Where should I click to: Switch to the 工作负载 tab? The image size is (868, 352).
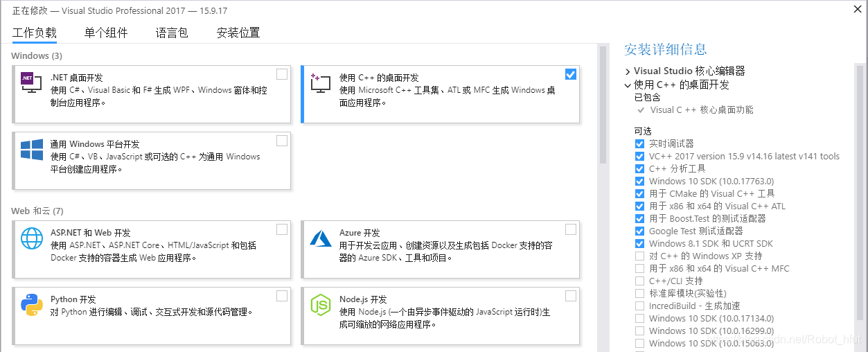(x=35, y=33)
